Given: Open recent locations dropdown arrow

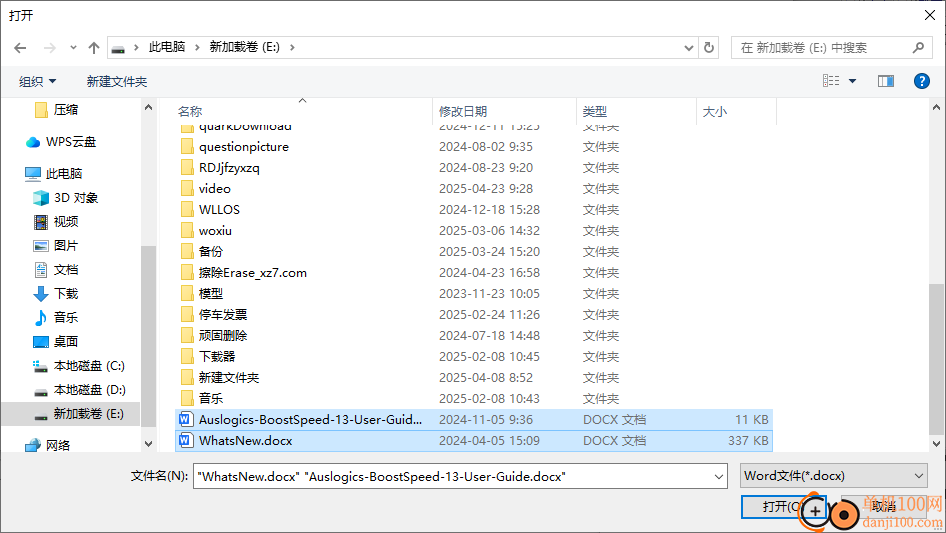Looking at the screenshot, I should (73, 48).
